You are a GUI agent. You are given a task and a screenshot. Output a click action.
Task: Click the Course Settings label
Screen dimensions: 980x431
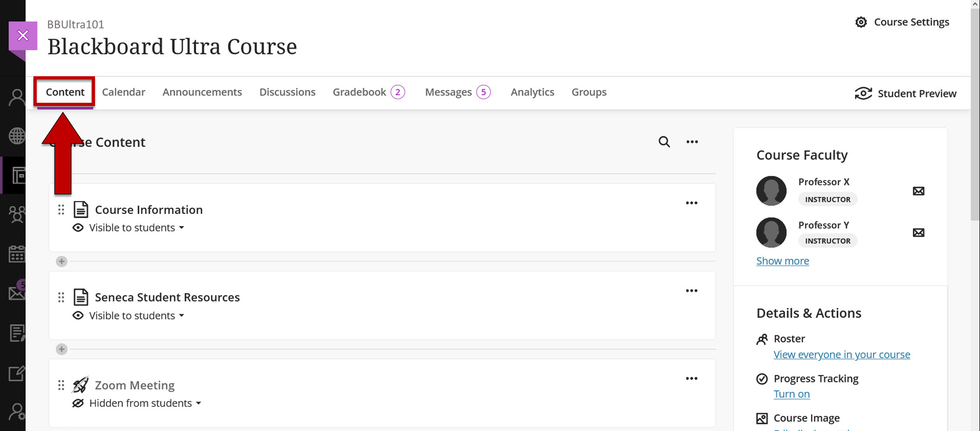[912, 22]
